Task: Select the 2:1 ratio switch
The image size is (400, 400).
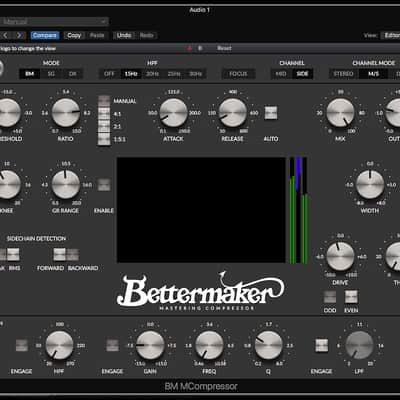Action: tap(104, 127)
